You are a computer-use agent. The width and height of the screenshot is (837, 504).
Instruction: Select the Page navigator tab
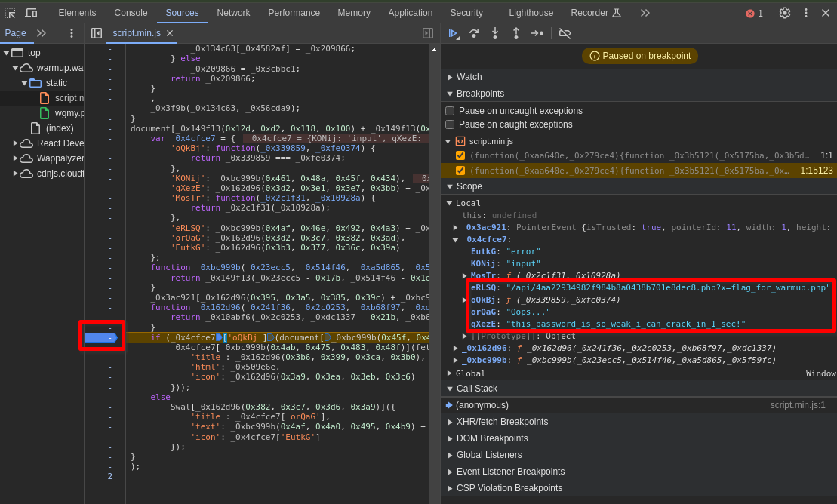(16, 33)
